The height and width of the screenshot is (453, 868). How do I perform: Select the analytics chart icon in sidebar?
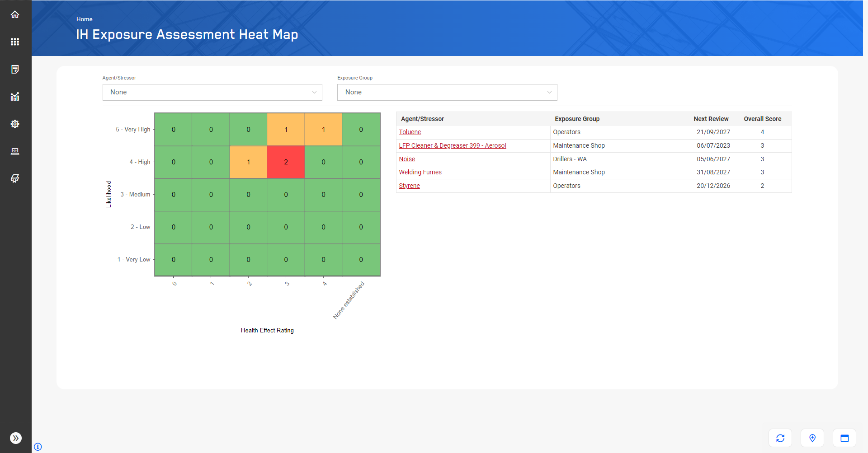pyautogui.click(x=15, y=96)
